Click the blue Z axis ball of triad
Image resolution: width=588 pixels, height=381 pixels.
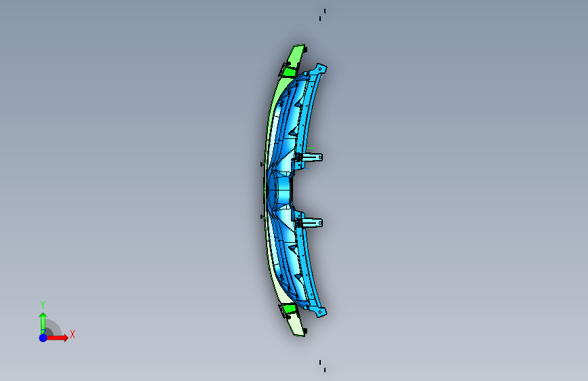pyautogui.click(x=43, y=338)
